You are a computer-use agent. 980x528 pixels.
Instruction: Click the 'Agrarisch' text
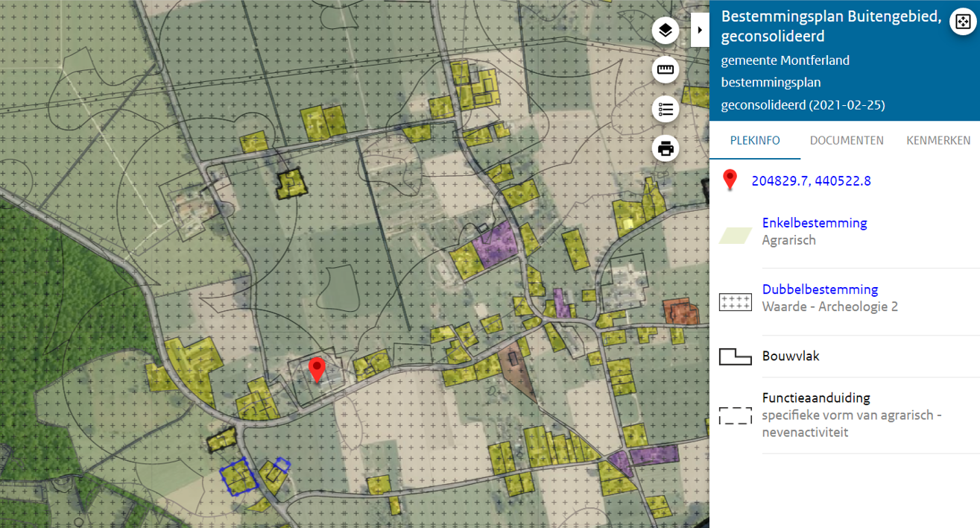tap(789, 240)
